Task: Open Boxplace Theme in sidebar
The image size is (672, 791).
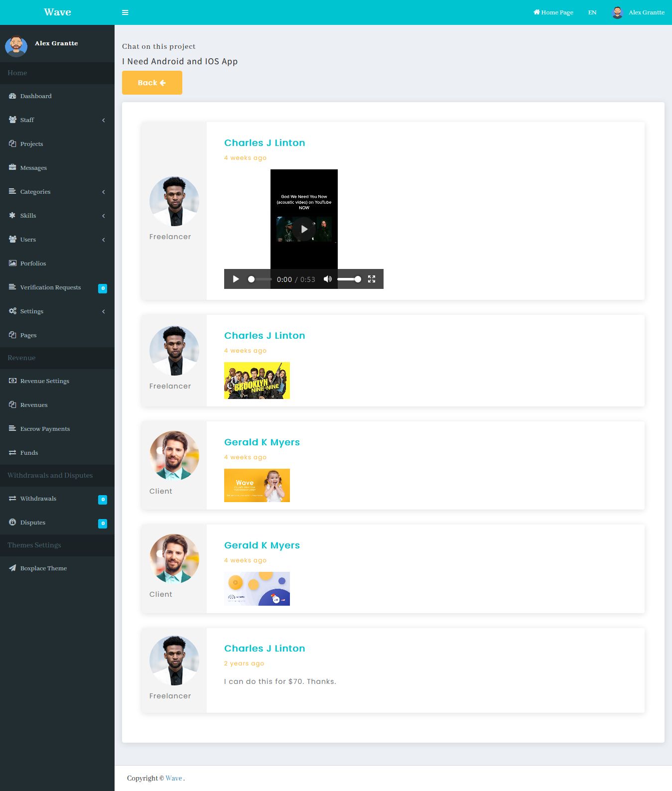Action: click(x=57, y=568)
